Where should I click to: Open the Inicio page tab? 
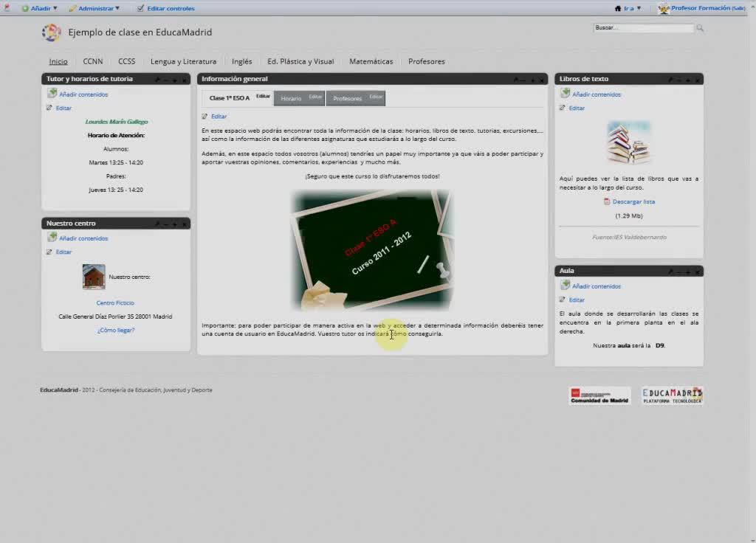[x=58, y=61]
